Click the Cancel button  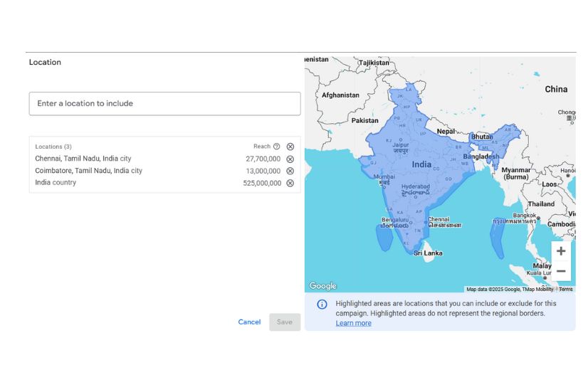tap(249, 322)
